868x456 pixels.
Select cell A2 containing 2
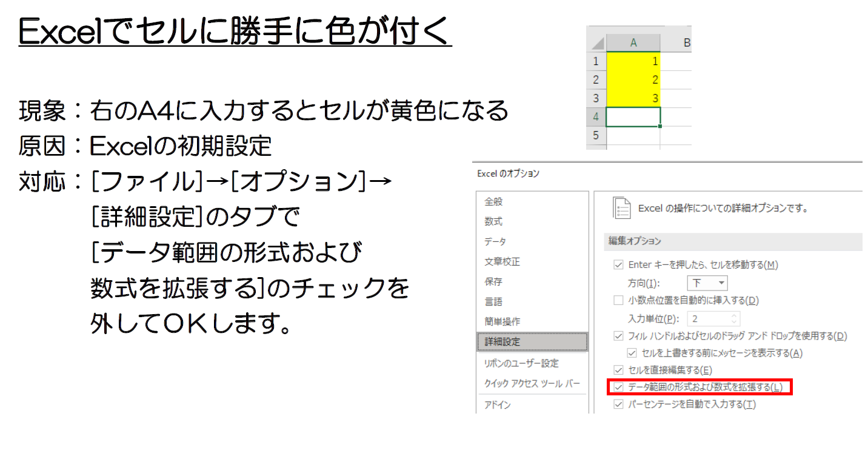click(633, 79)
